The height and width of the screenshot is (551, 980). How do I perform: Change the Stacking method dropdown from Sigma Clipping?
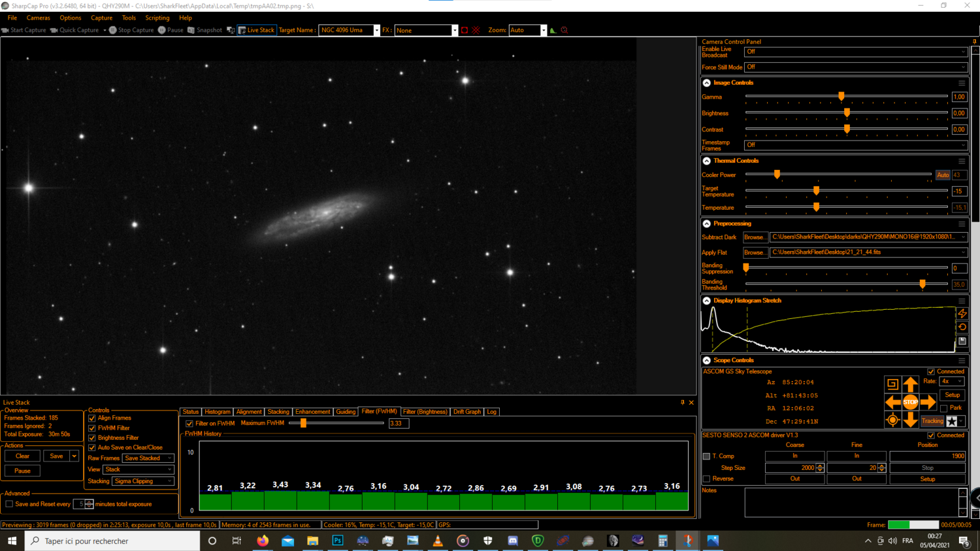click(x=143, y=481)
